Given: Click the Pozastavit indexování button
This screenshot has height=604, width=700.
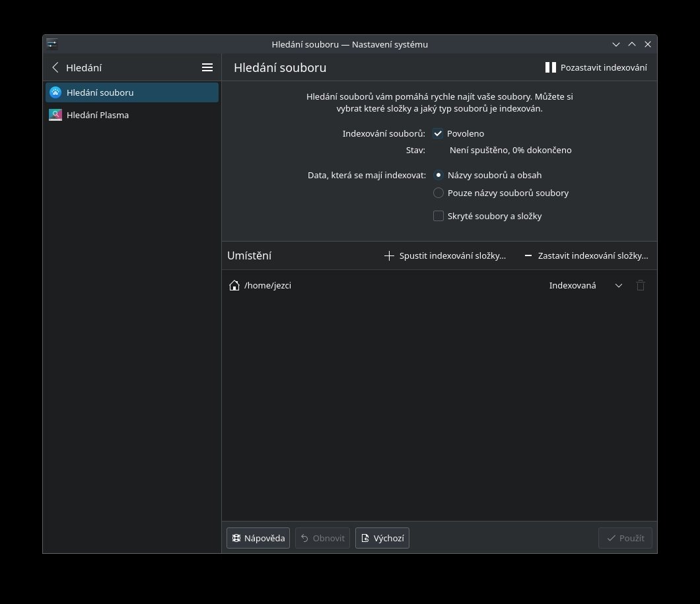Looking at the screenshot, I should (596, 67).
